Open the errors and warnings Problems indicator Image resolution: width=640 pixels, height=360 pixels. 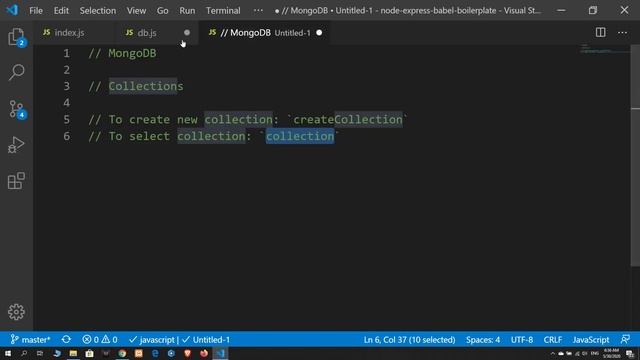(x=100, y=340)
